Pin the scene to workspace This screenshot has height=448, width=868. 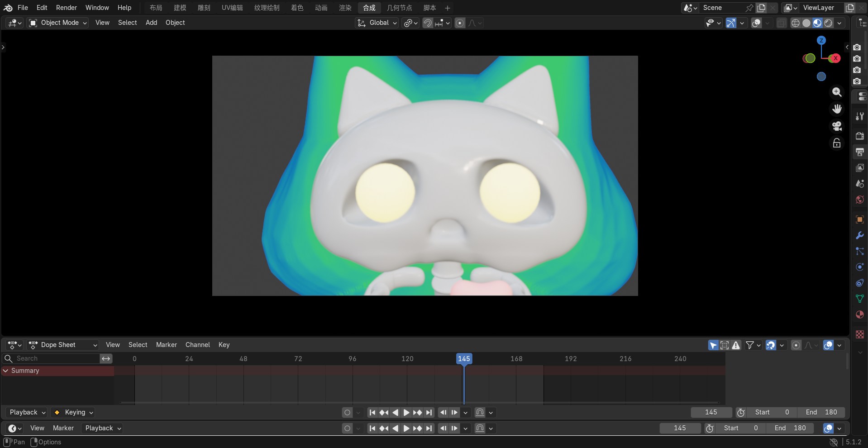[x=749, y=8]
